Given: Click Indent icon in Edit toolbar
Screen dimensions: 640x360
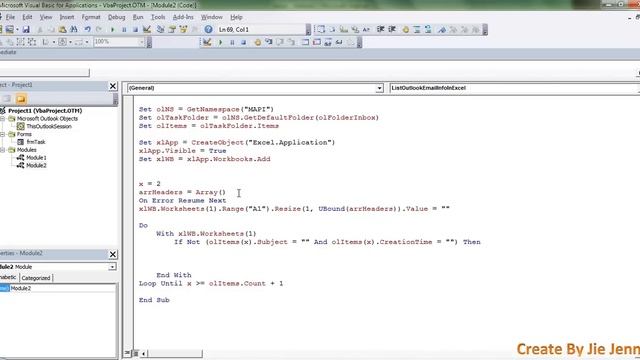Looking at the screenshot, I should click(380, 29).
